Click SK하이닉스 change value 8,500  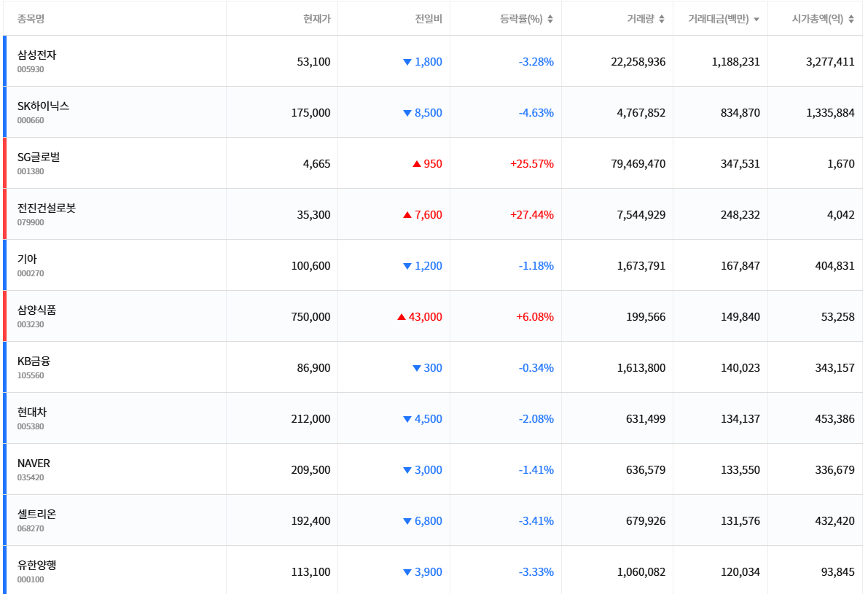429,112
